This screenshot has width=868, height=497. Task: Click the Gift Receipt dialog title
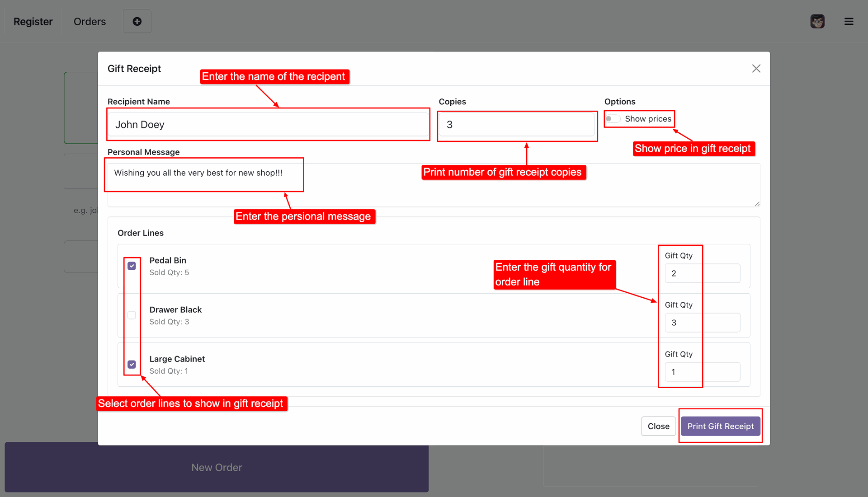click(x=134, y=68)
